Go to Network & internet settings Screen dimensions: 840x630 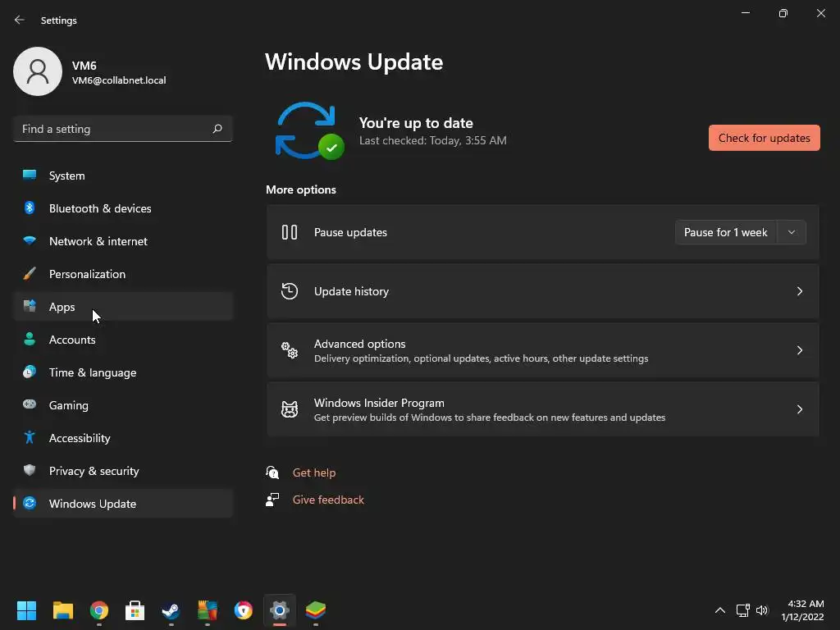tap(123, 241)
